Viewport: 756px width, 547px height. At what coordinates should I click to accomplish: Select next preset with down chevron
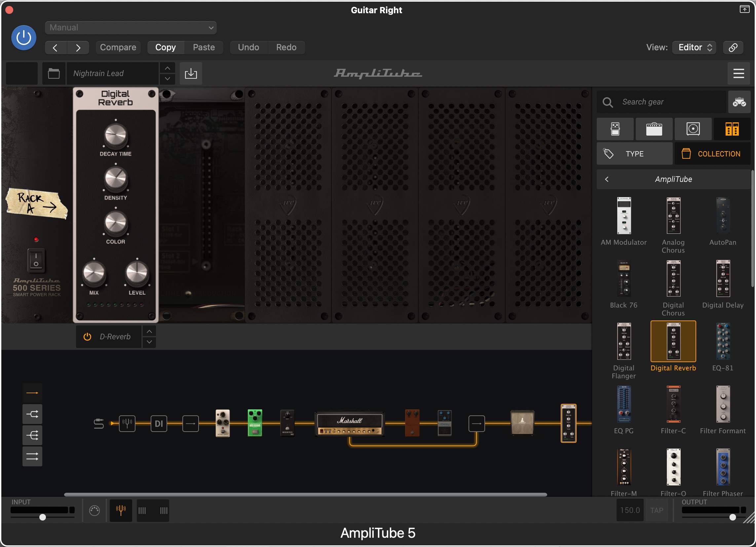[167, 79]
